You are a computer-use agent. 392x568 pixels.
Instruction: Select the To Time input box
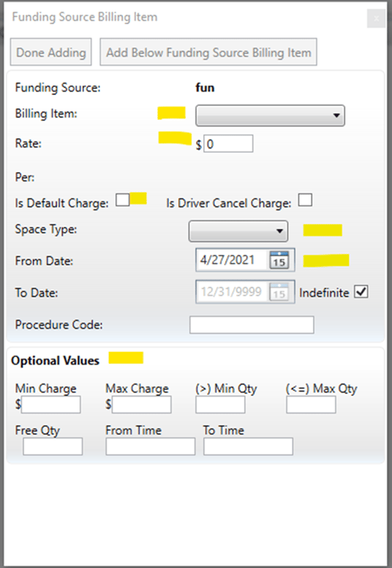click(x=249, y=446)
